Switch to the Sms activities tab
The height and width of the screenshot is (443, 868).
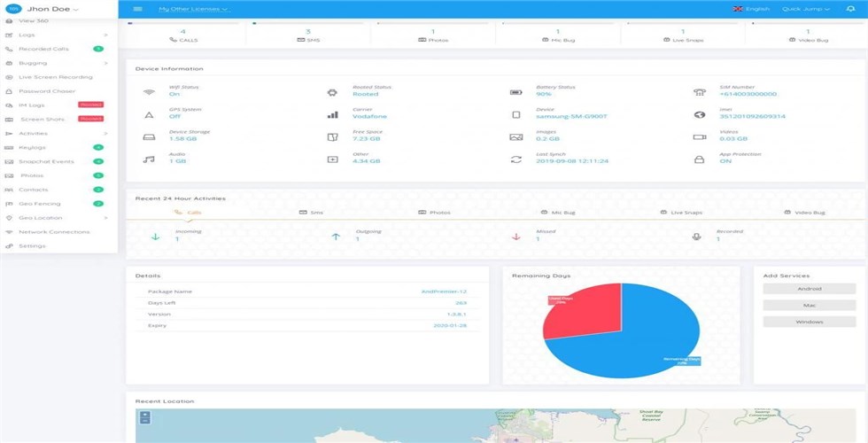point(311,213)
